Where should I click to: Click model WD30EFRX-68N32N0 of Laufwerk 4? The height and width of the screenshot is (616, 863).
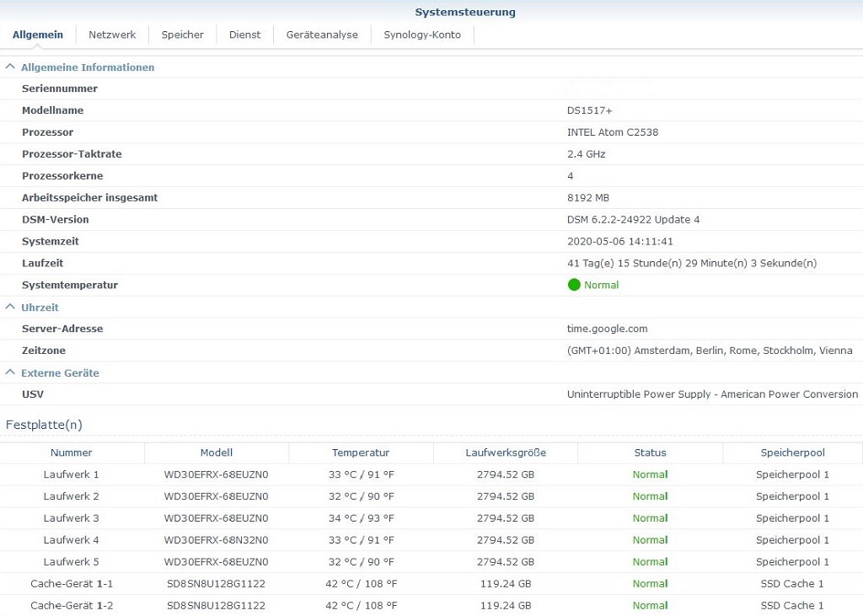point(216,539)
